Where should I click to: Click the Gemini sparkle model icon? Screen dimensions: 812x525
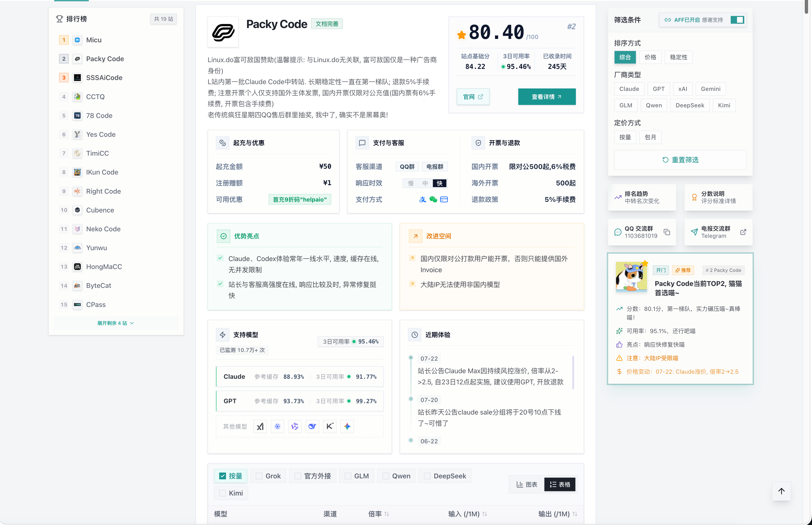pos(347,426)
